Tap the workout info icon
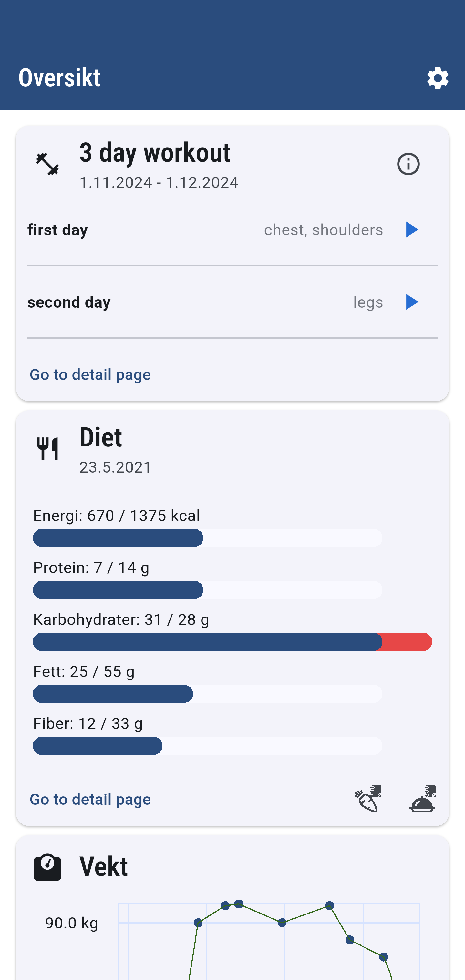465x980 pixels. [x=408, y=164]
